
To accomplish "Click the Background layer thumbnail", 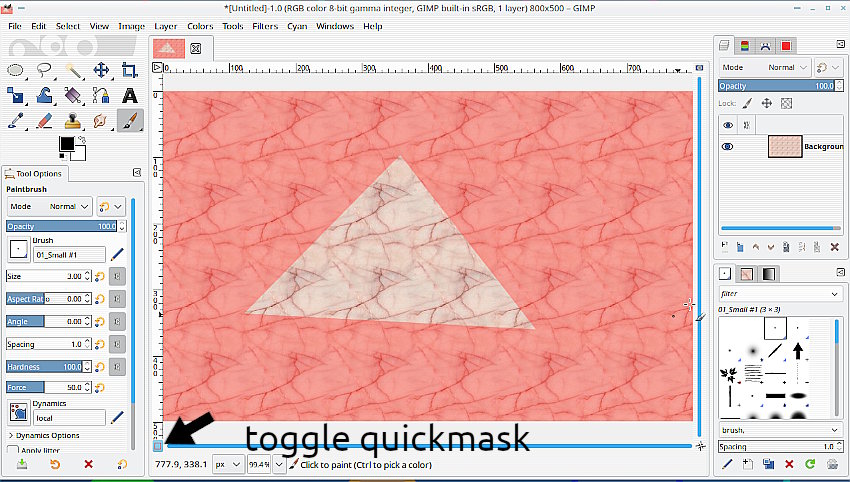I will (784, 146).
